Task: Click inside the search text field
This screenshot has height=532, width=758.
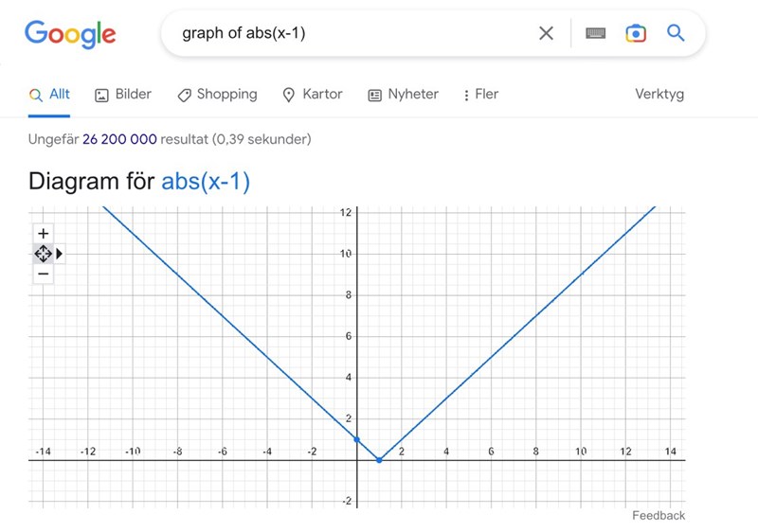Action: (x=351, y=33)
